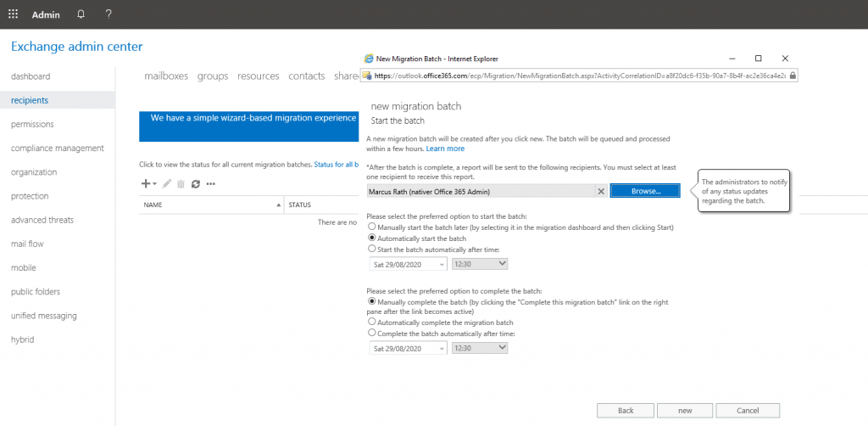Select Automatically start the batch

[x=372, y=238]
